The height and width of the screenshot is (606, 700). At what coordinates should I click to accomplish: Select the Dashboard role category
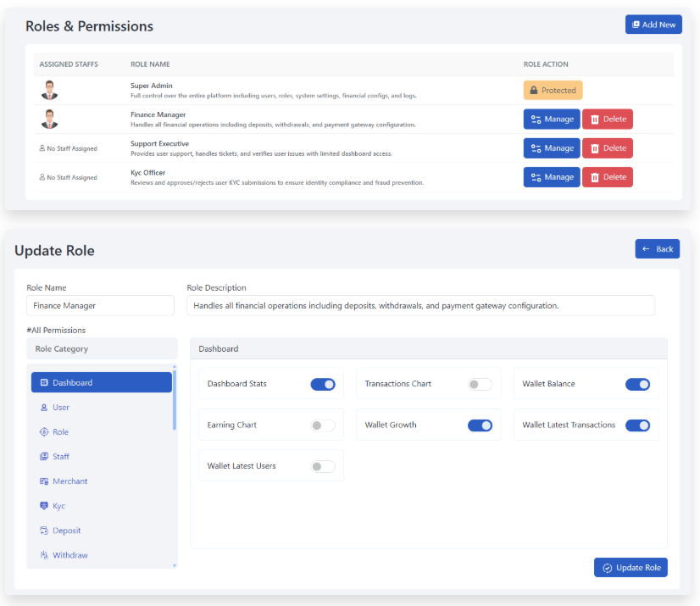[101, 383]
